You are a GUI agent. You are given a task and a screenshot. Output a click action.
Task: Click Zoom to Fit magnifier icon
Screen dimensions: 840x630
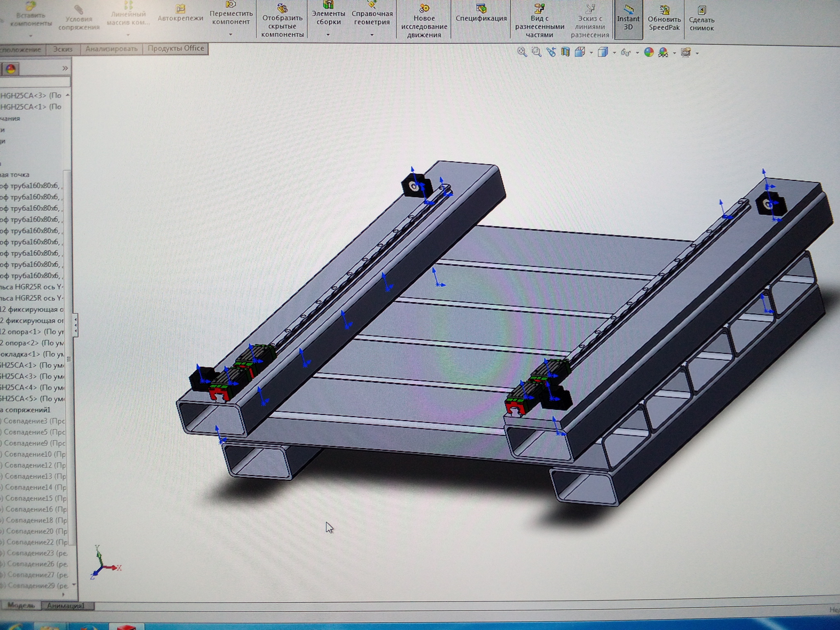[x=522, y=52]
